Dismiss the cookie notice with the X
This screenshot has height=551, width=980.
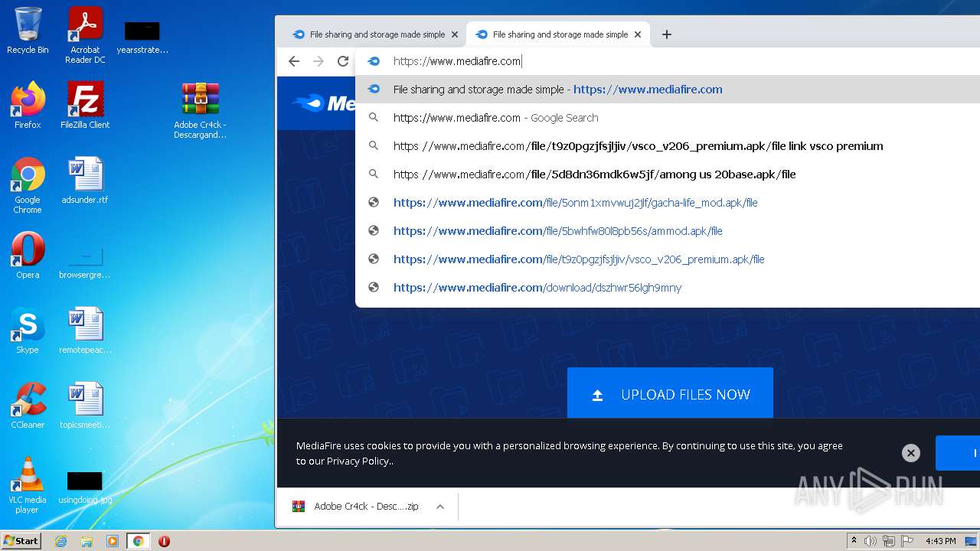click(x=910, y=453)
